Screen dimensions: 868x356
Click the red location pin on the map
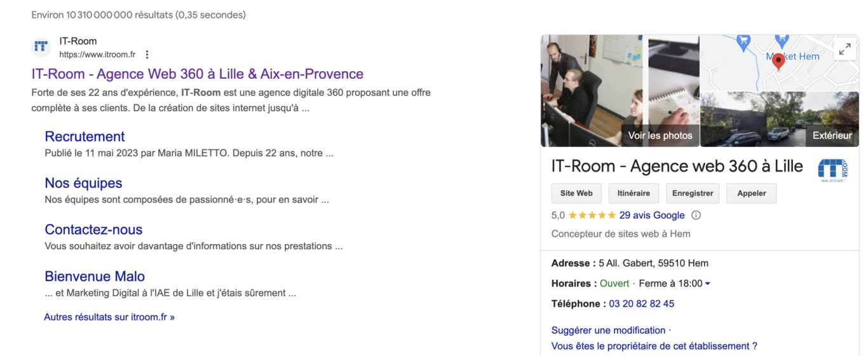pos(778,62)
